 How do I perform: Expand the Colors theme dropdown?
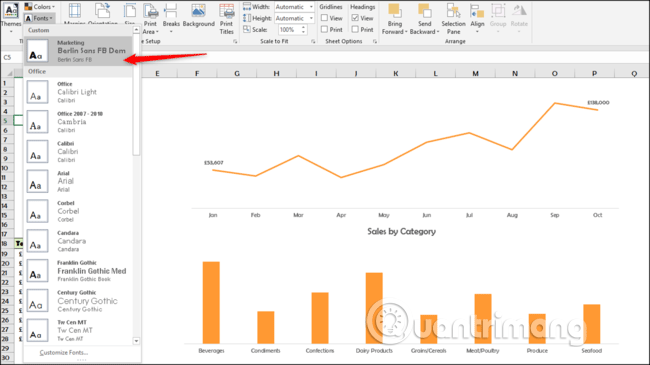pos(40,7)
